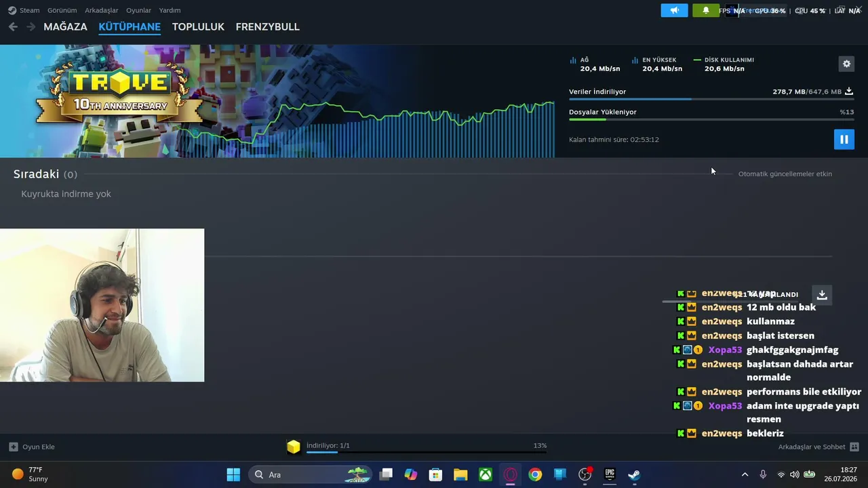The image size is (868, 488).
Task: Open the FRENZYBULL profile tab
Action: coord(267,26)
